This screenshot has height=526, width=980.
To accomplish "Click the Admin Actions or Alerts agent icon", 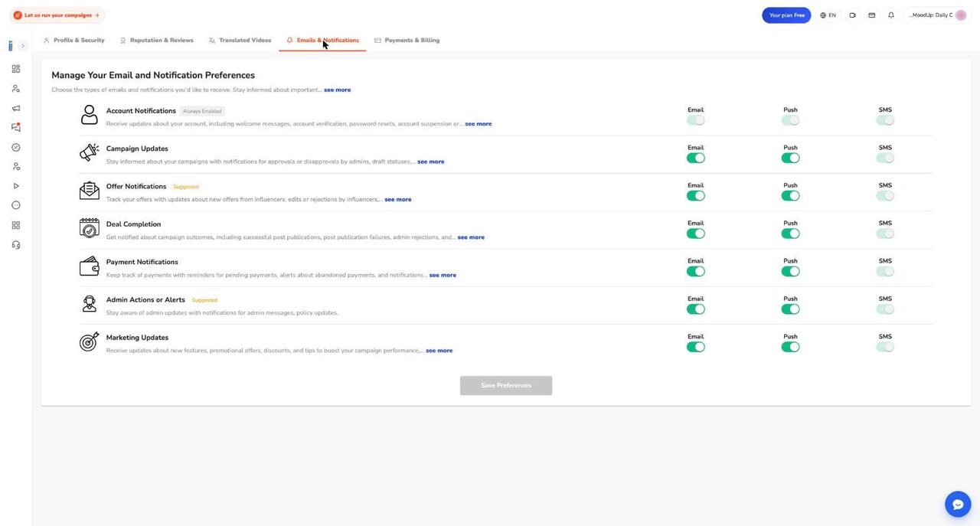I will click(x=90, y=304).
